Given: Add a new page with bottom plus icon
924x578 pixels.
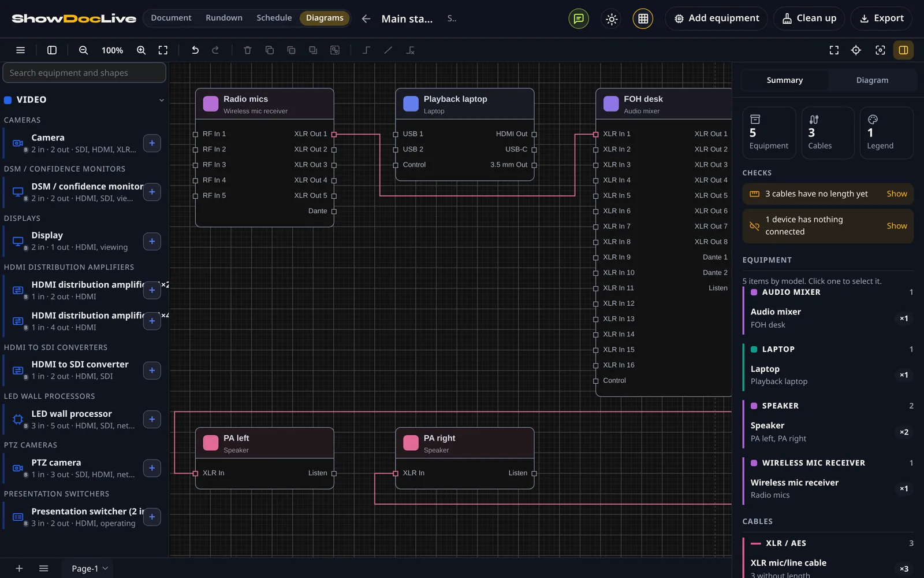Looking at the screenshot, I should [x=19, y=568].
